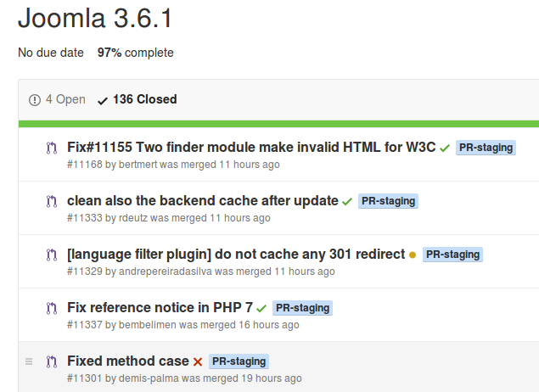Click the yellow pending status dot on language filter PR
This screenshot has width=539, height=392.
point(413,255)
